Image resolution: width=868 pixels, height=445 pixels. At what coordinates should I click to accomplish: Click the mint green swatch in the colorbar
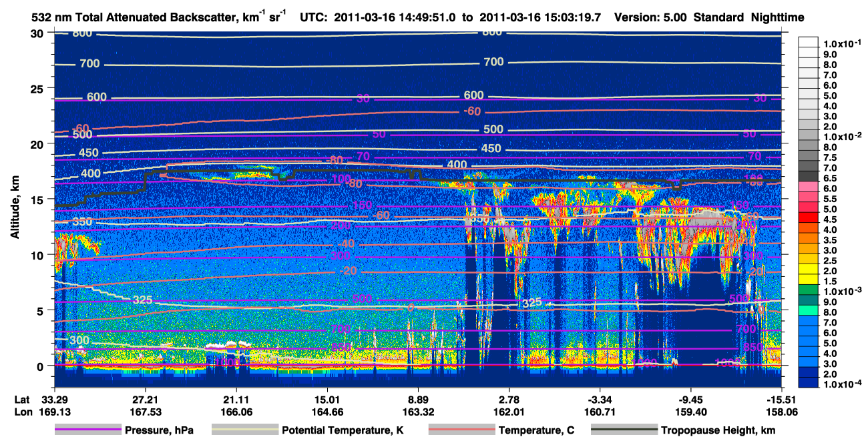click(809, 312)
